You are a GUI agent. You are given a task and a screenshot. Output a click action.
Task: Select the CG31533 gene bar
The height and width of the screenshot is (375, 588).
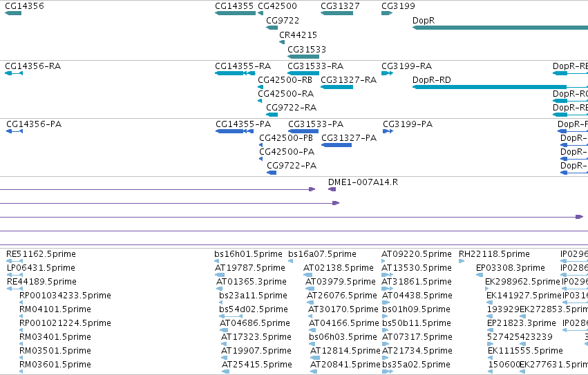303,57
